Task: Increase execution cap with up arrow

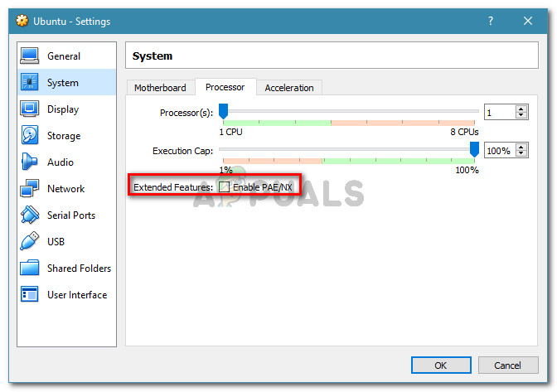Action: point(521,148)
